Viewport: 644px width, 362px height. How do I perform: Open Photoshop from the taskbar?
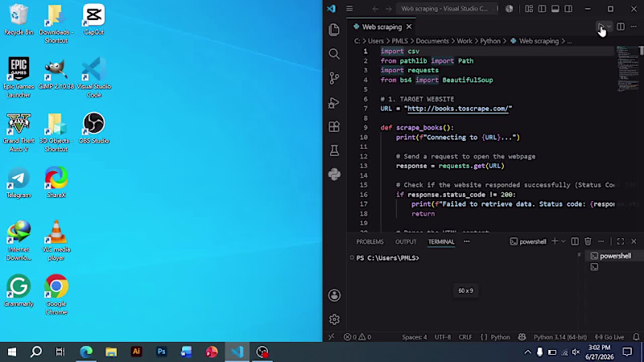pyautogui.click(x=162, y=352)
